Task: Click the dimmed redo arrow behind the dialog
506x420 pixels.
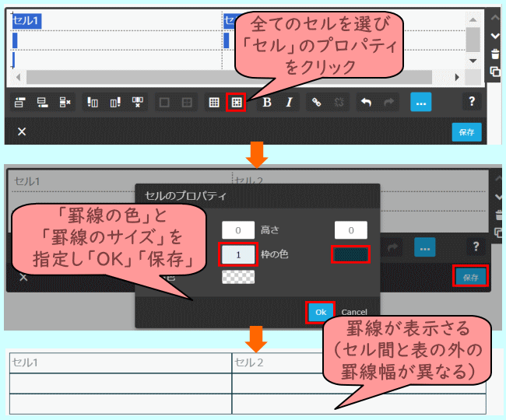Action: pyautogui.click(x=392, y=247)
